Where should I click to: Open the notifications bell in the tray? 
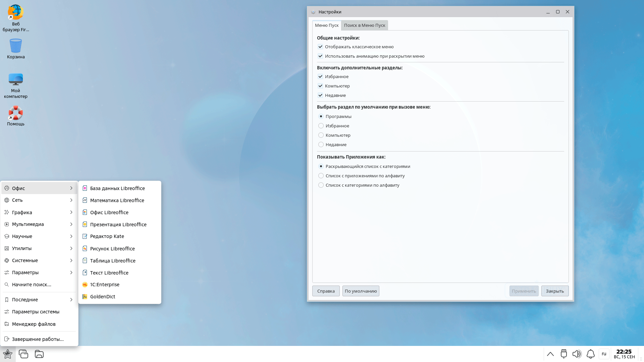[x=590, y=354]
